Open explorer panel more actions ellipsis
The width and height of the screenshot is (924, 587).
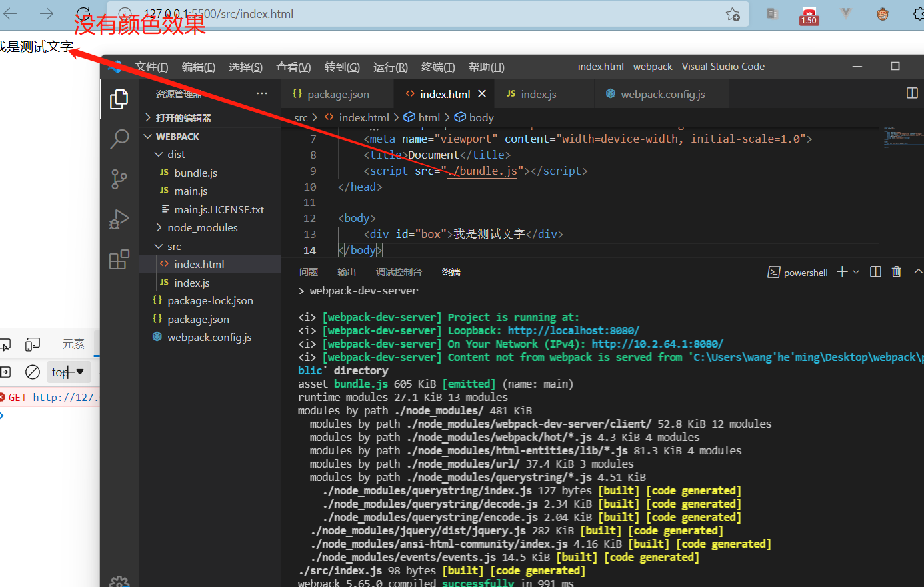[262, 94]
